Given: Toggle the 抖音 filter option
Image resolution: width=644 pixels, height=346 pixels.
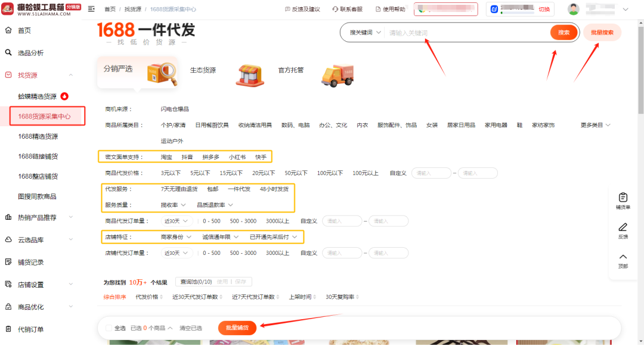Looking at the screenshot, I should (187, 157).
